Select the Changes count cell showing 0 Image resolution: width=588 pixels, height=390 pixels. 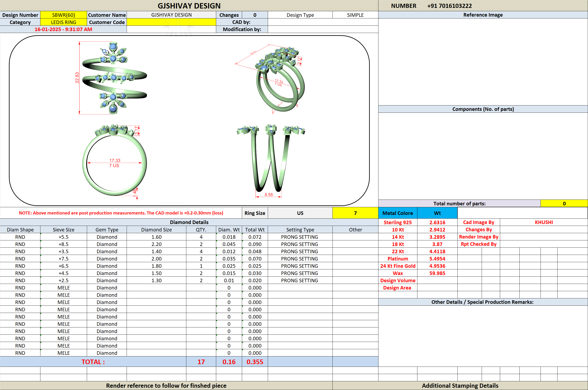tap(255, 15)
